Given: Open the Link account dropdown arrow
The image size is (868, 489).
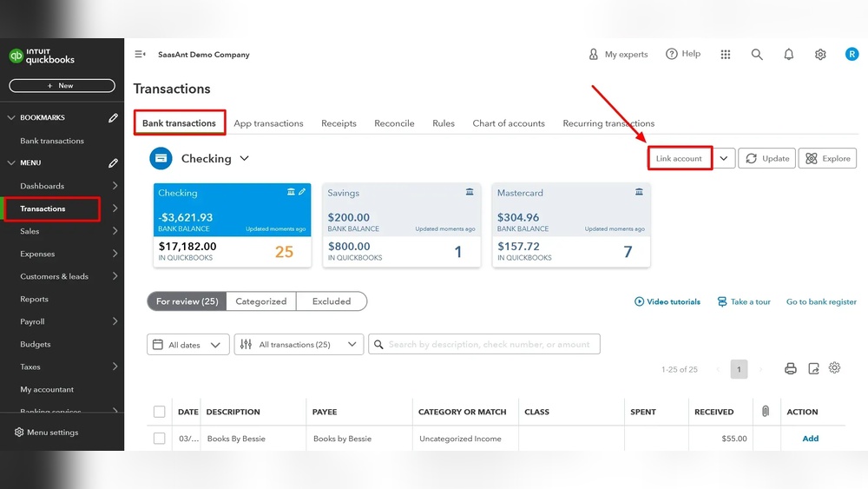Looking at the screenshot, I should [x=724, y=158].
